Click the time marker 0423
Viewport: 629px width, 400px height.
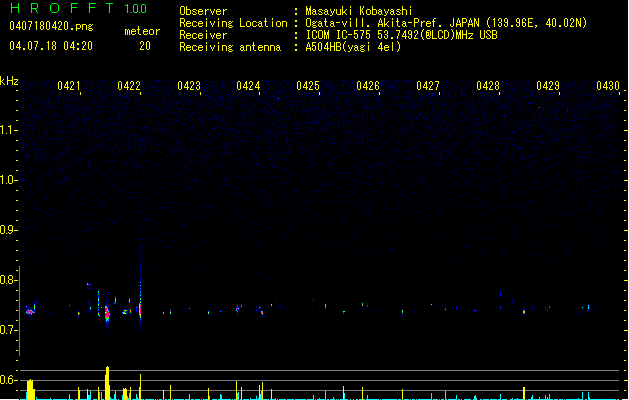point(189,86)
